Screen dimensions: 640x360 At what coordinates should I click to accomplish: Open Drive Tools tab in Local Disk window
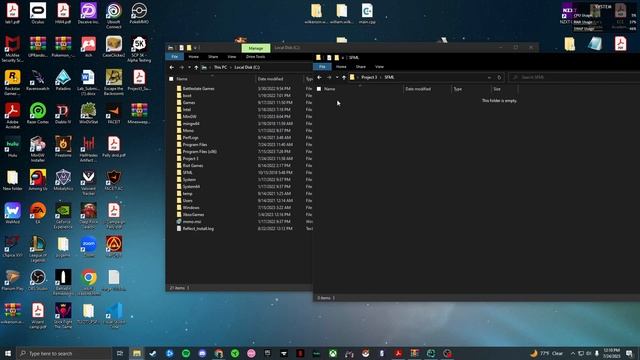256,57
